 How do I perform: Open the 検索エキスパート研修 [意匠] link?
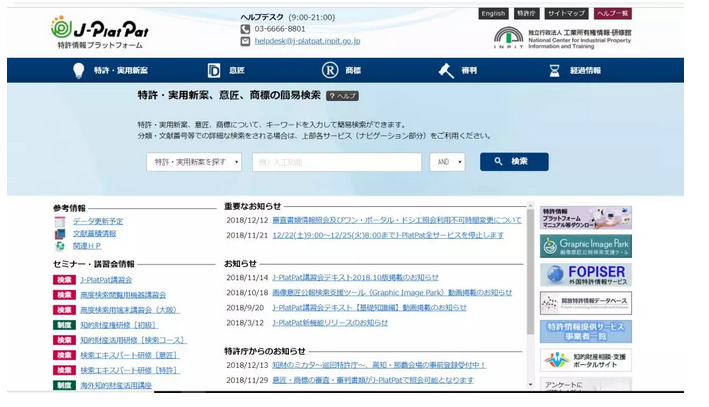point(130,355)
